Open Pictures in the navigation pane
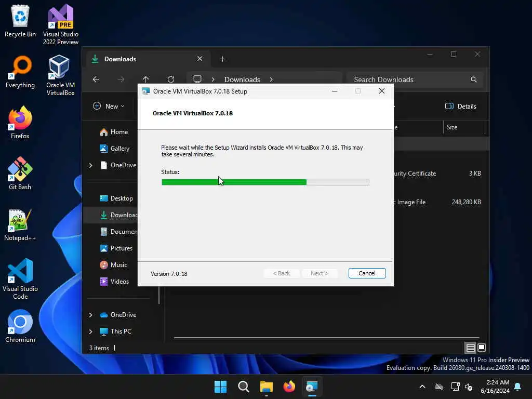Viewport: 532px width, 399px height. pyautogui.click(x=116, y=248)
